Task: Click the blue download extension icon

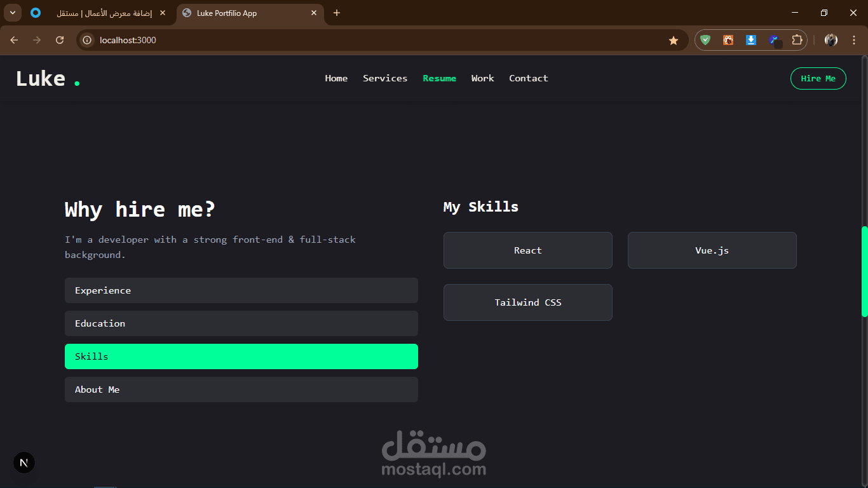Action: pyautogui.click(x=751, y=40)
